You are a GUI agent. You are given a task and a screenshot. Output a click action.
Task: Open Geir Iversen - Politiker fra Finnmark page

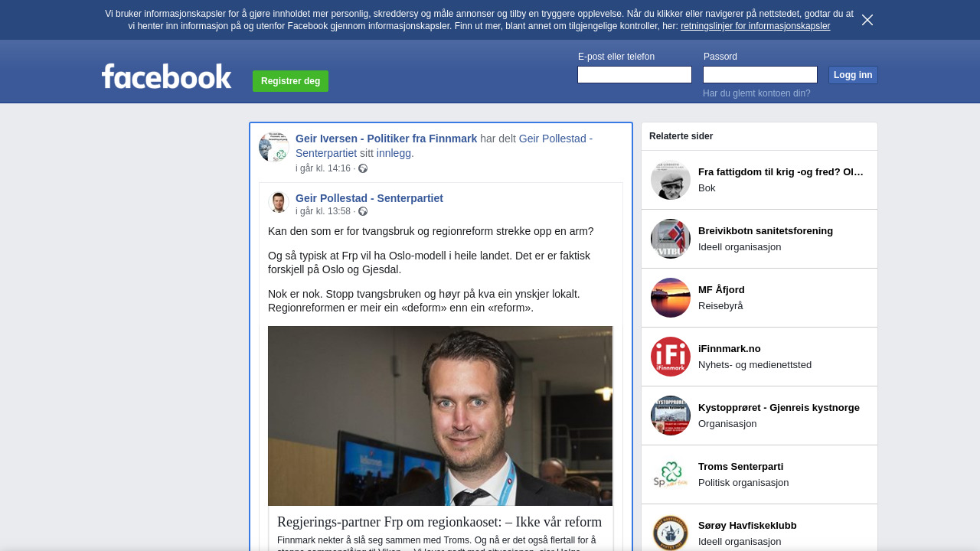[386, 139]
